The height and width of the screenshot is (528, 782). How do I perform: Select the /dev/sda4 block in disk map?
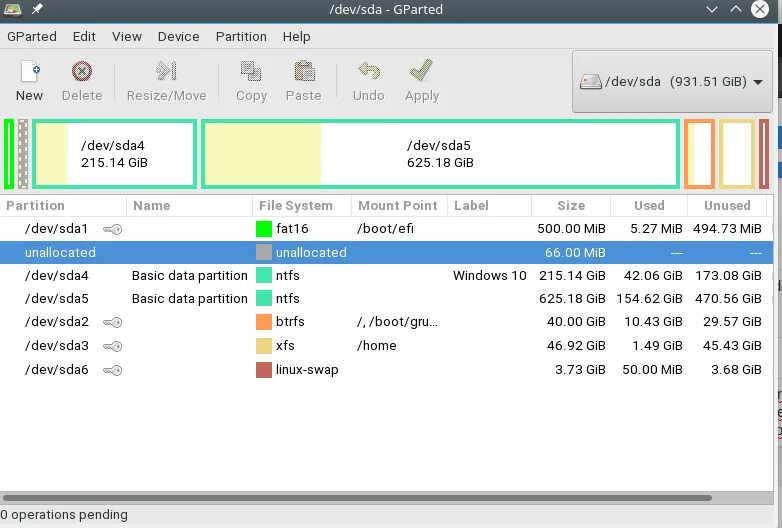click(115, 154)
